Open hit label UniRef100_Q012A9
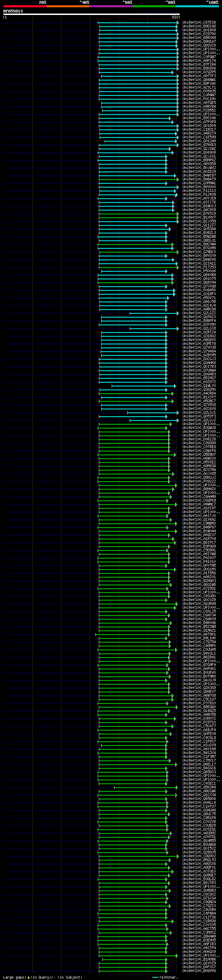This screenshot has height=980, width=222. 199,141
